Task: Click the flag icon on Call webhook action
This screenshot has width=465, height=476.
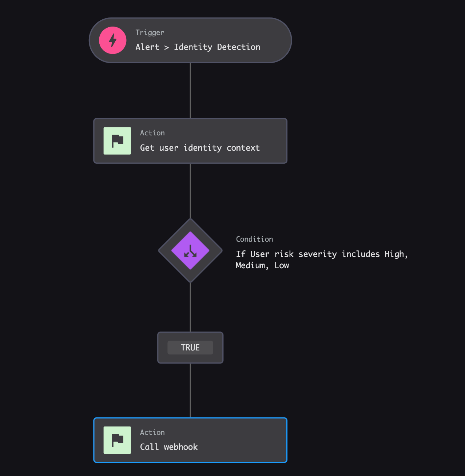Action: click(x=117, y=440)
